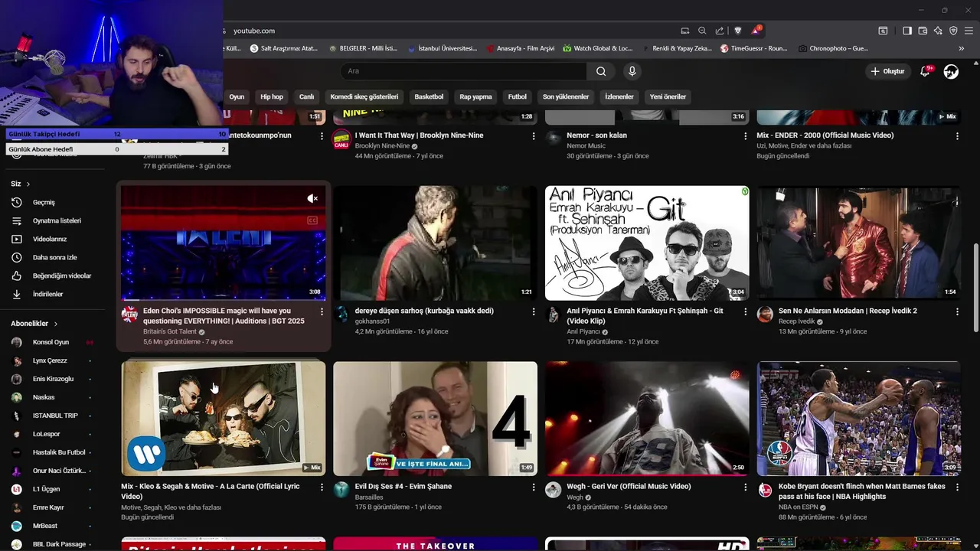This screenshot has width=980, height=551.
Task: Select the İzlenenler filter chip
Action: [619, 96]
